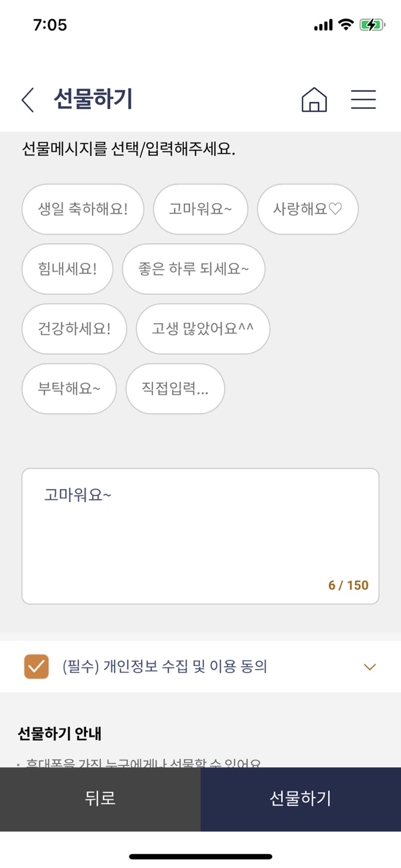Choose 좋은 하루 되세요~ chip
401x868 pixels.
[194, 269]
